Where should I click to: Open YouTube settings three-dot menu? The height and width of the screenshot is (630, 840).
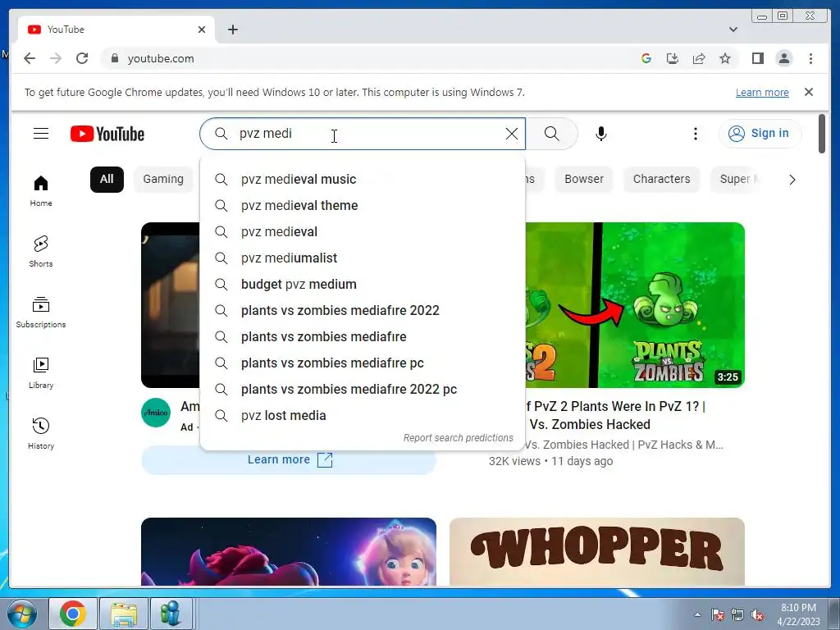696,134
